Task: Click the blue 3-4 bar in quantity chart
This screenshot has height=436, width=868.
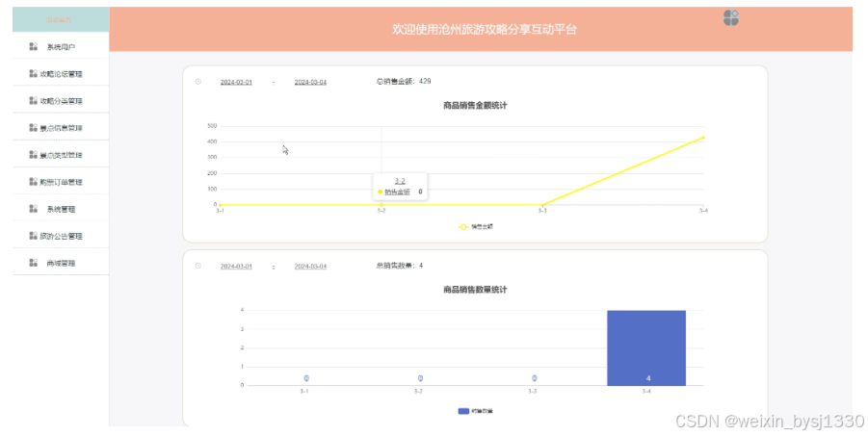Action: tap(646, 348)
